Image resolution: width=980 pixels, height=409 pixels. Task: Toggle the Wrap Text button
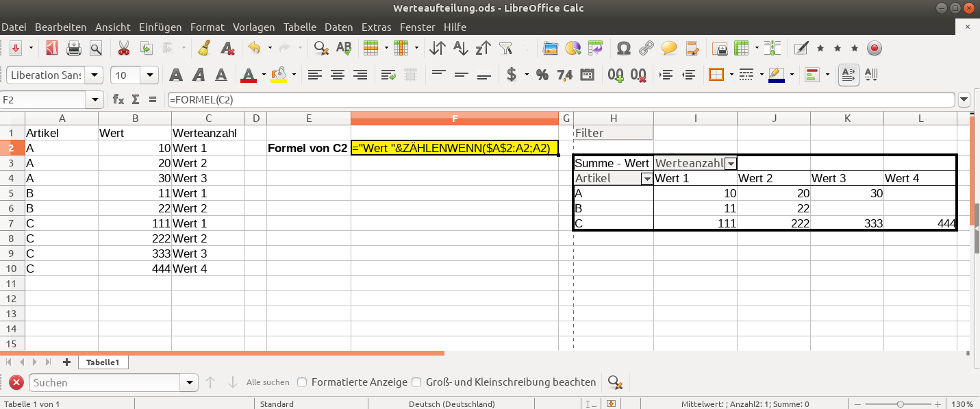(389, 75)
